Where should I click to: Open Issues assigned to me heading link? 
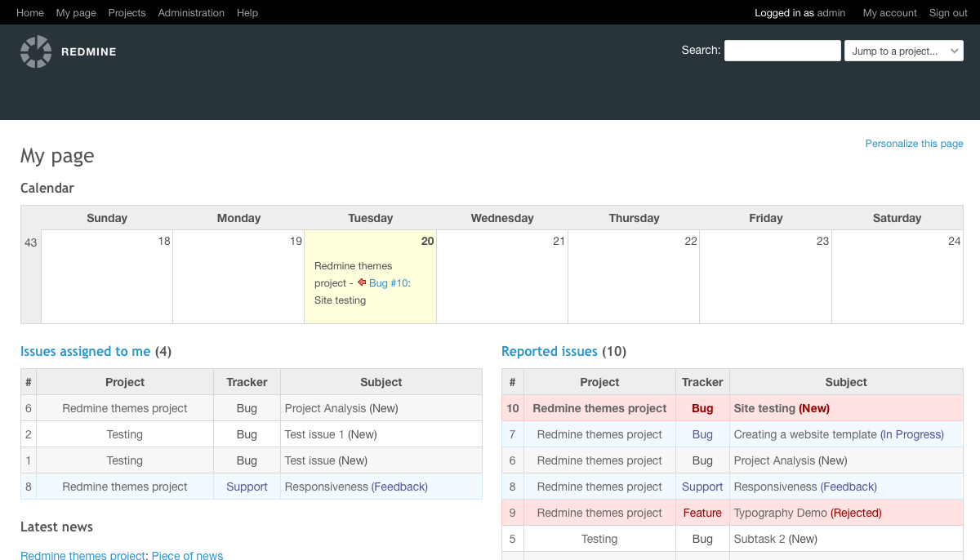(x=86, y=351)
